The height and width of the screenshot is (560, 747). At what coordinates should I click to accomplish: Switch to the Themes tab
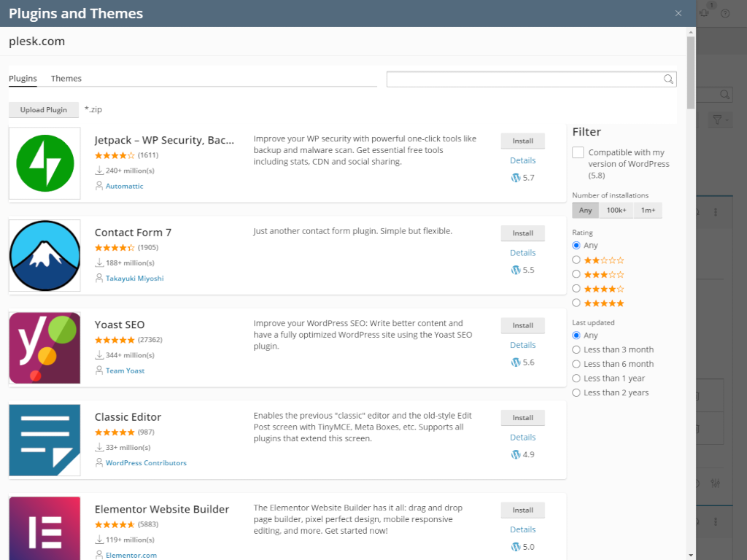(66, 78)
